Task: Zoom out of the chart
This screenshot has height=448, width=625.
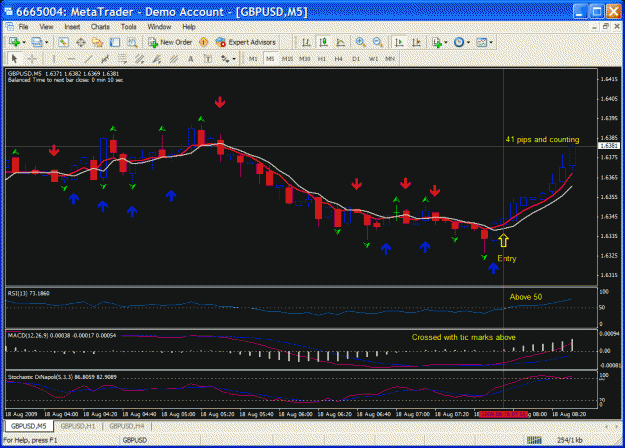Action: pyautogui.click(x=377, y=42)
